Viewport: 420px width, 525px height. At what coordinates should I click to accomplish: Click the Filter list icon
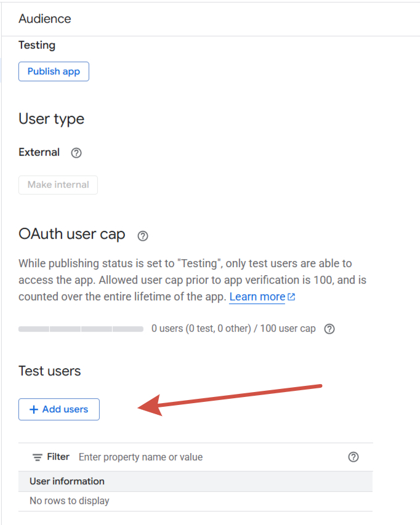click(38, 457)
